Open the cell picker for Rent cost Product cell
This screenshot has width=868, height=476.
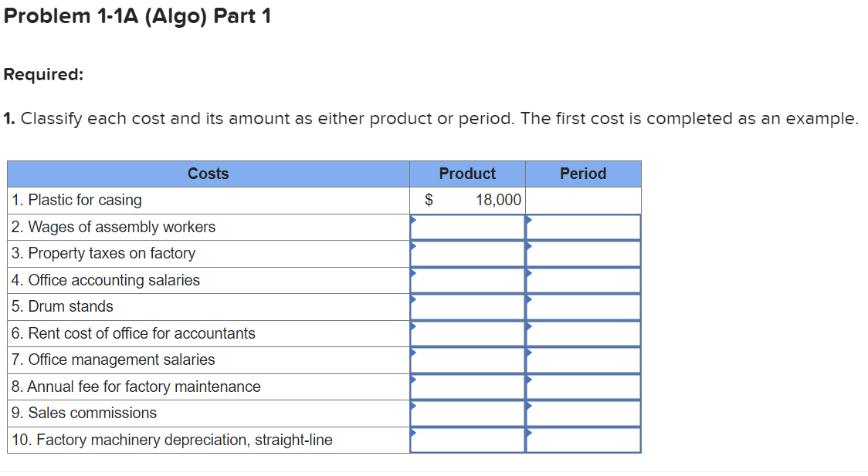pyautogui.click(x=467, y=333)
